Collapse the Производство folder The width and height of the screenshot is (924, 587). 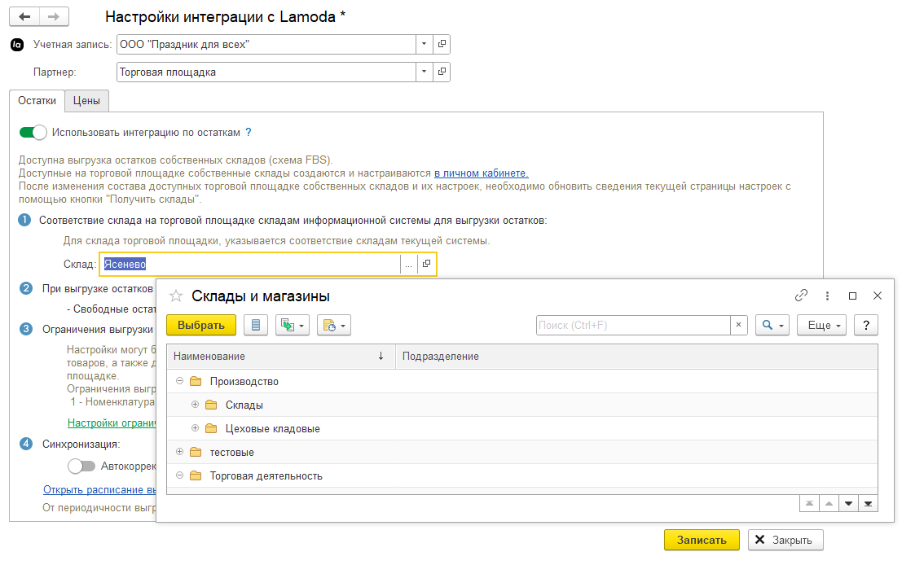pyautogui.click(x=180, y=381)
